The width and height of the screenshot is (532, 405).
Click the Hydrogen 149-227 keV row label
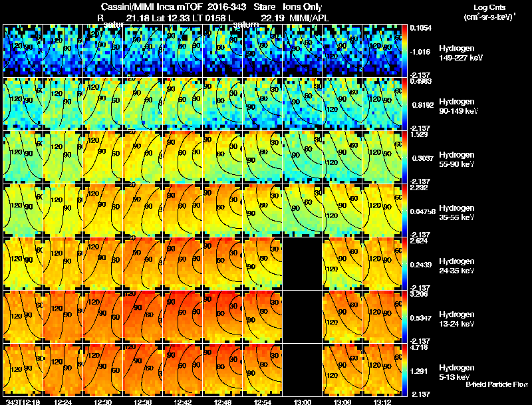461,53
